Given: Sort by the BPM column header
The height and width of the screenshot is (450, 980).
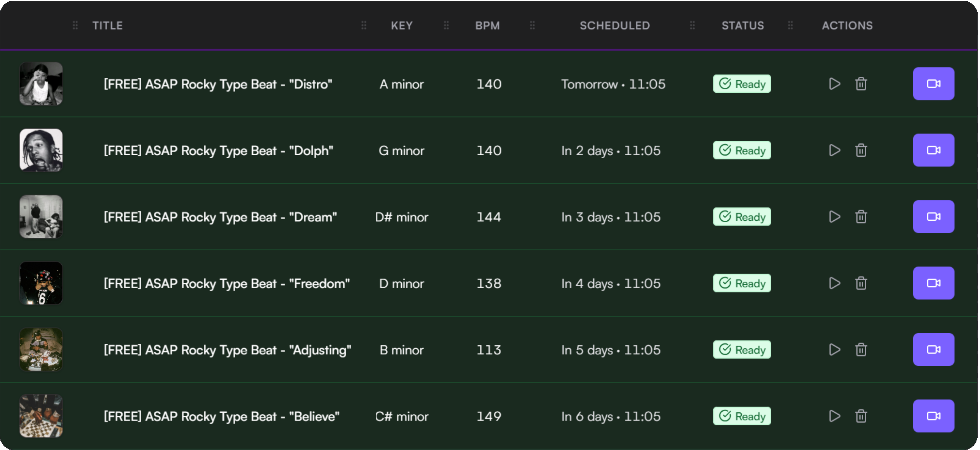Looking at the screenshot, I should (x=487, y=26).
